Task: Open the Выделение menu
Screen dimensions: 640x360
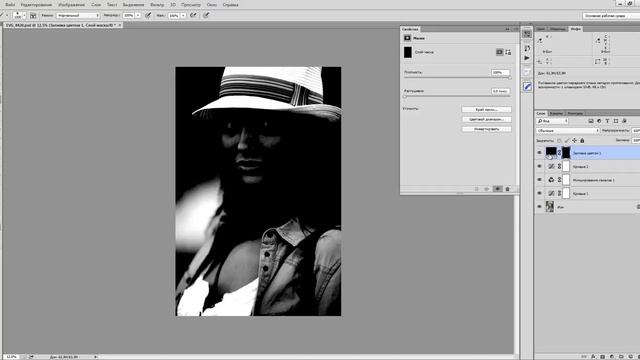Action: coord(133,4)
